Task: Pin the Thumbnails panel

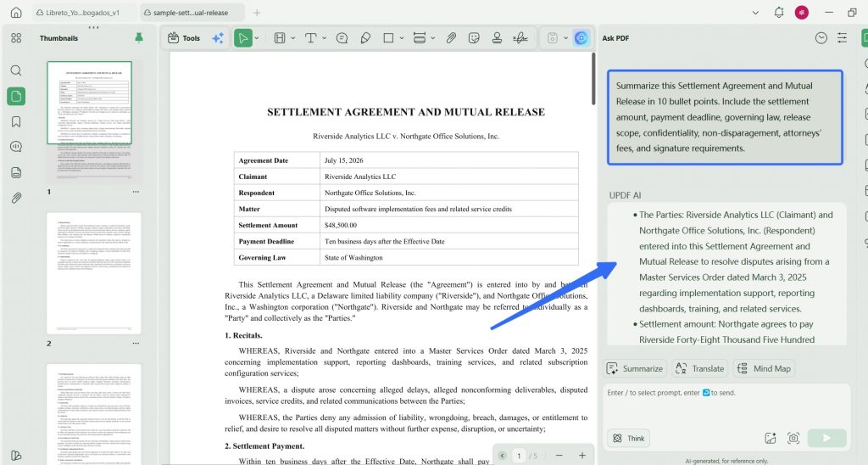Action: [139, 37]
